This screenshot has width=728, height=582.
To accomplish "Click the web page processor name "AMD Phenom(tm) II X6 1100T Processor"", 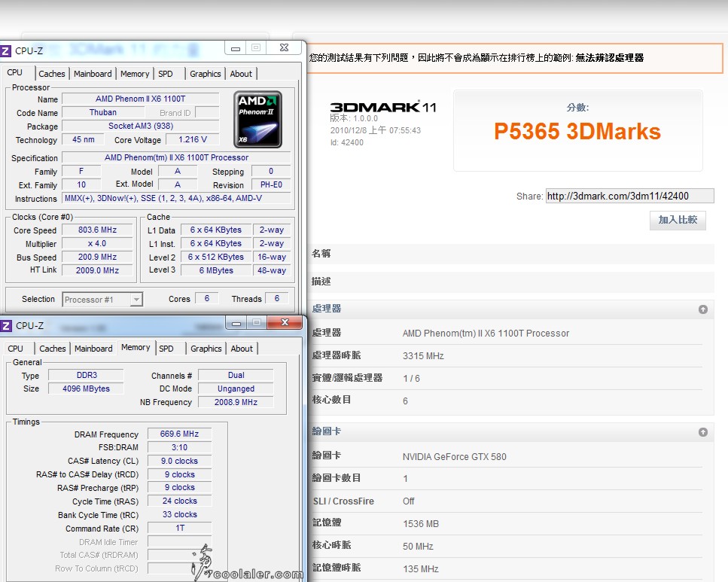I will 486,333.
